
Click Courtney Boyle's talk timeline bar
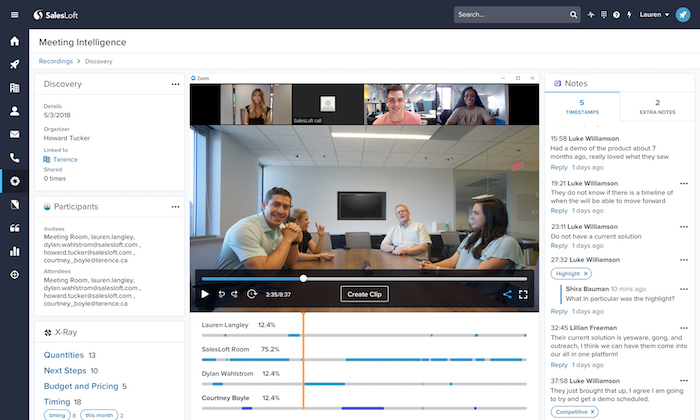click(x=364, y=408)
